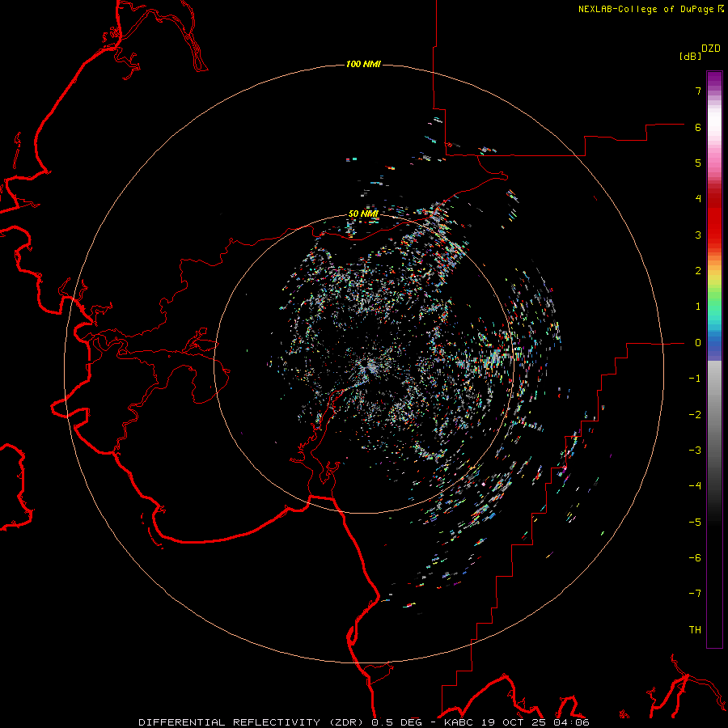Click the "-4" value on the dB scale

tap(695, 486)
